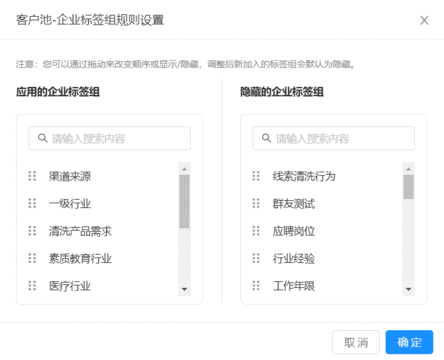Viewport: 444px width, 360px height.
Task: Click 取消 button
Action: [356, 342]
